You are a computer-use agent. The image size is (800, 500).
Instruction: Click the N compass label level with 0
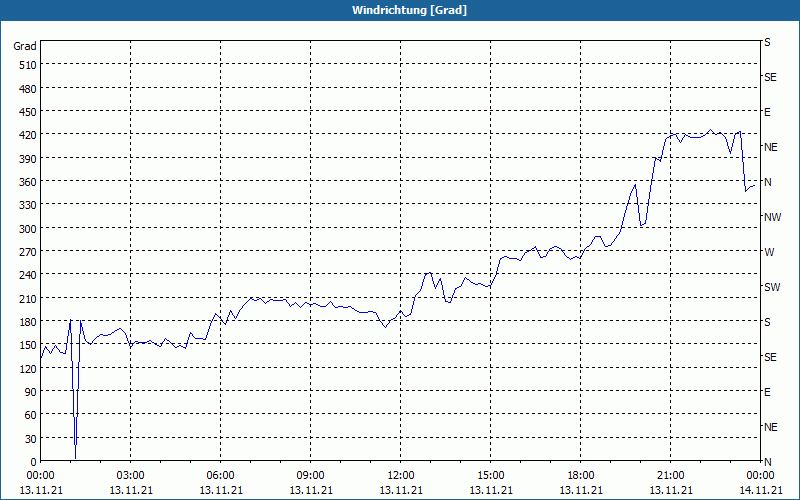coord(767,462)
